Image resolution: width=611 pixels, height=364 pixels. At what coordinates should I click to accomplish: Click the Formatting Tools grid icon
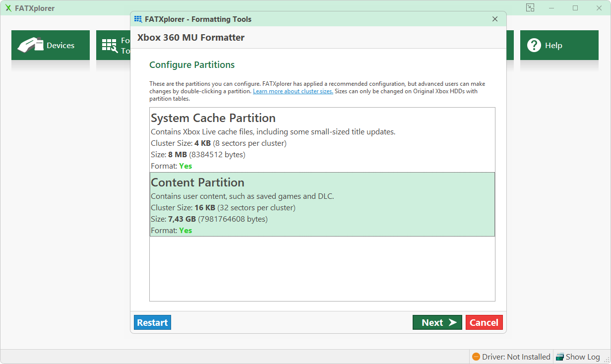[x=110, y=46]
